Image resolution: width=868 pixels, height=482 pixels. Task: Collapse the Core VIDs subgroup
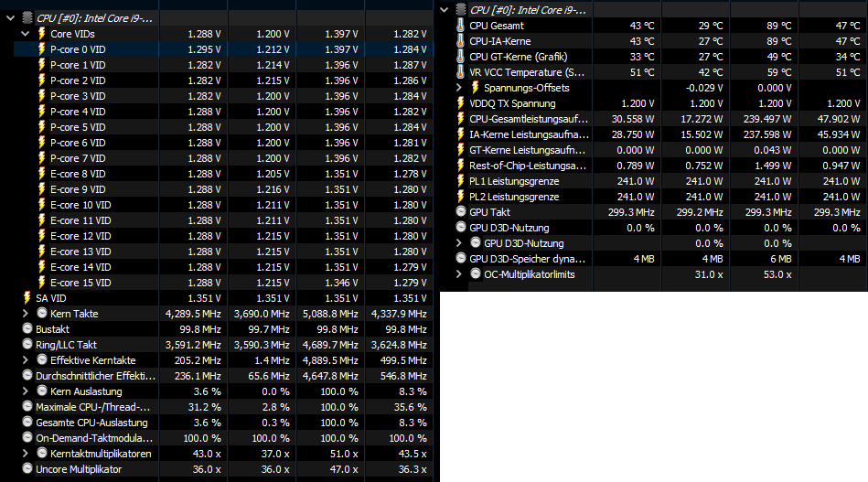pyautogui.click(x=25, y=34)
